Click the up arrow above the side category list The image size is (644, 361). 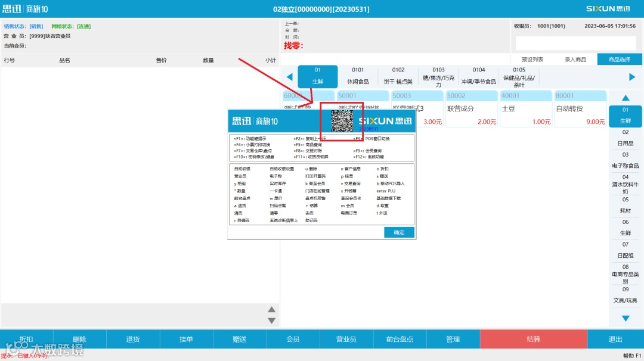coord(626,98)
